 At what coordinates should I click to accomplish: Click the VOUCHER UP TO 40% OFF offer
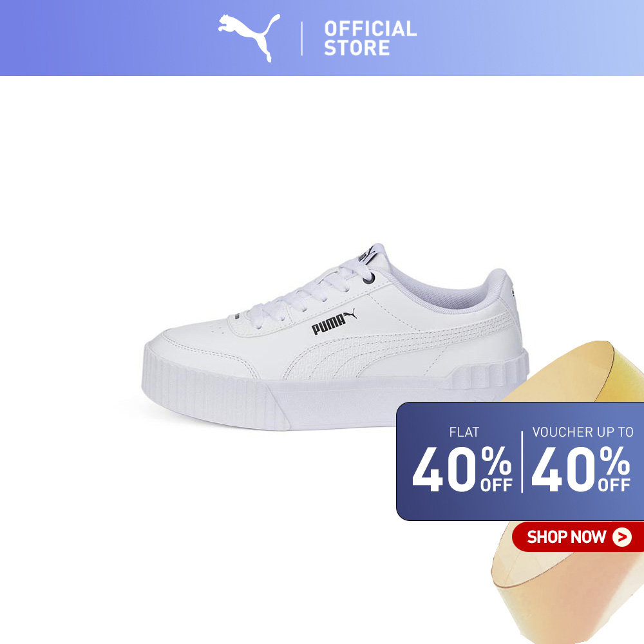pyautogui.click(x=582, y=460)
